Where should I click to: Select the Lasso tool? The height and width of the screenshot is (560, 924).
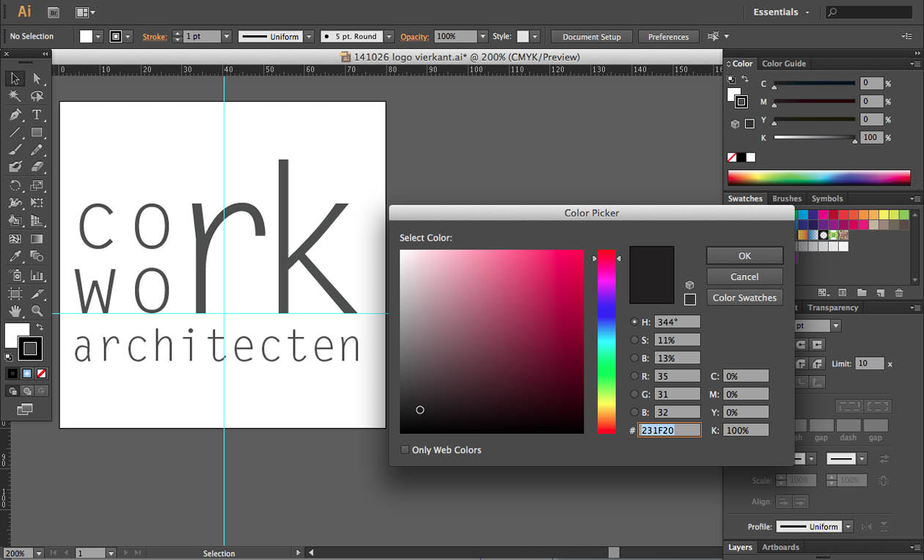click(x=37, y=97)
